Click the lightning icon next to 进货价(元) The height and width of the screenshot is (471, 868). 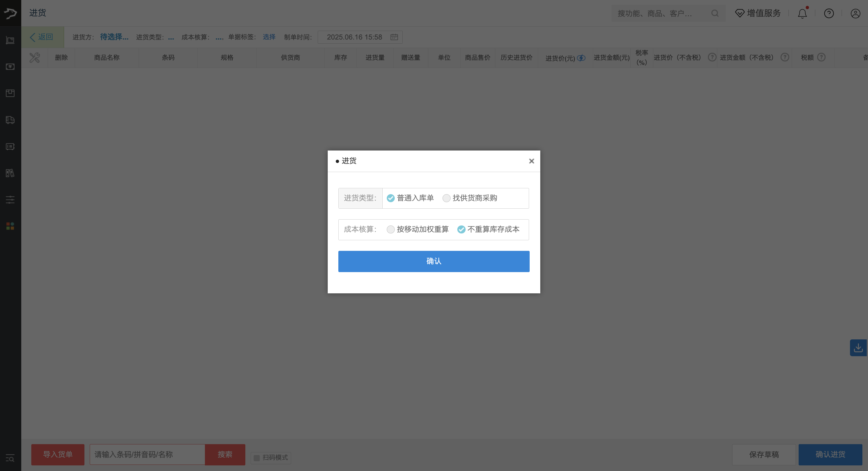pos(581,58)
